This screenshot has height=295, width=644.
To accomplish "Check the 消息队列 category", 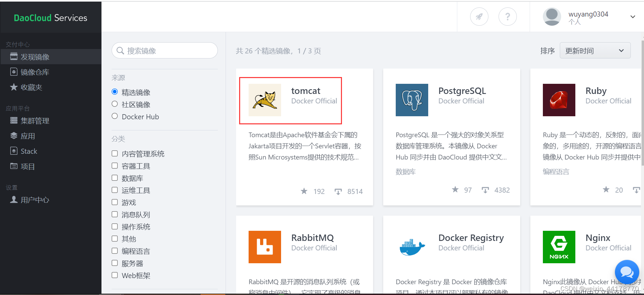I will tap(115, 214).
